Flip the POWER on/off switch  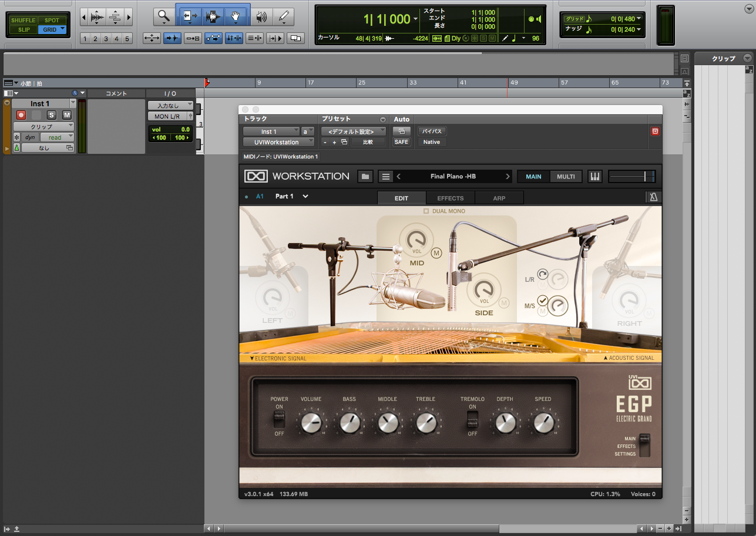click(x=280, y=419)
